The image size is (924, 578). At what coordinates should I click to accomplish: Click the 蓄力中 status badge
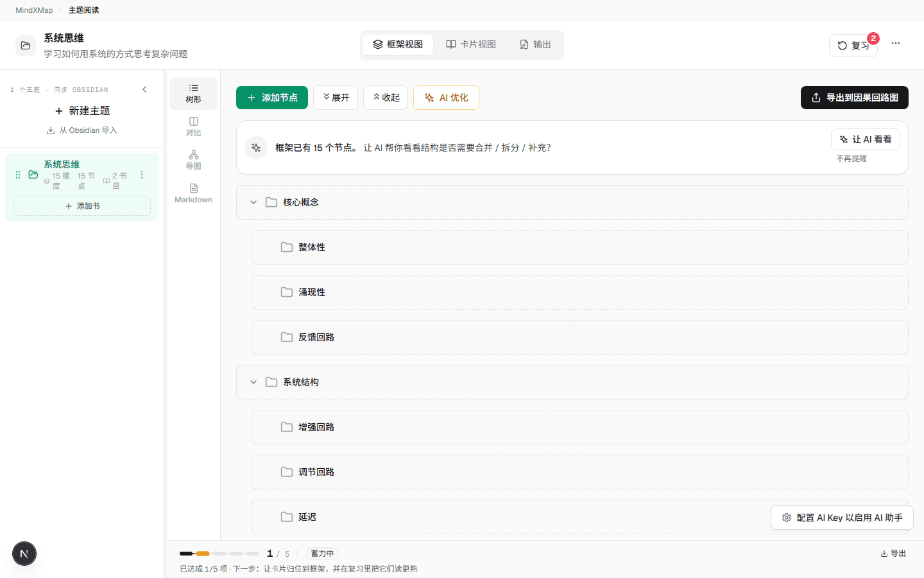click(x=322, y=554)
